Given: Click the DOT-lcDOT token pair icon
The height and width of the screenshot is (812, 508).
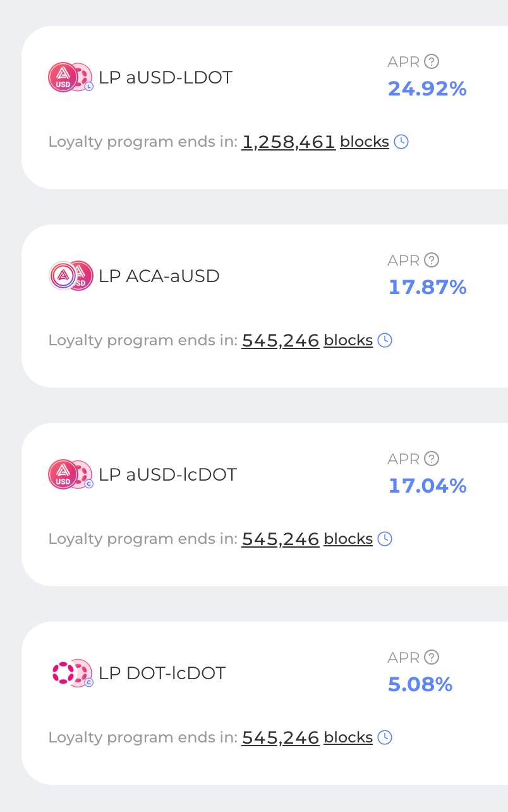Looking at the screenshot, I should (71, 673).
